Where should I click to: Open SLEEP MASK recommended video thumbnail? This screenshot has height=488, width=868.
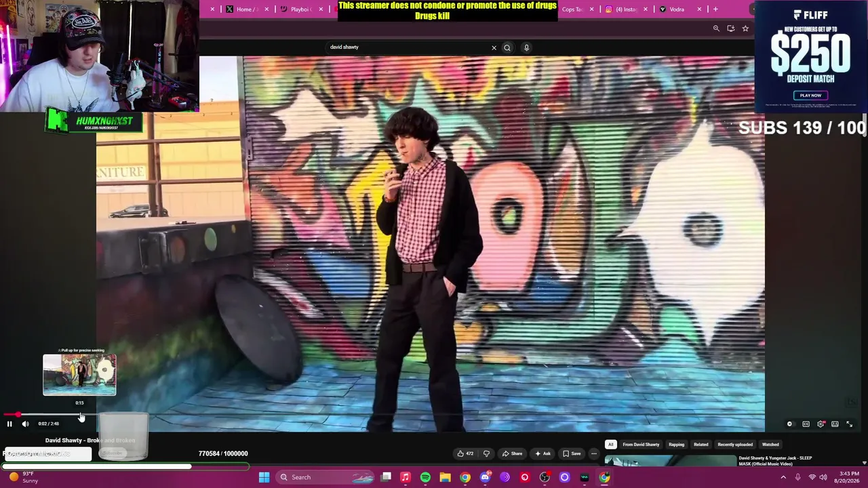click(669, 461)
